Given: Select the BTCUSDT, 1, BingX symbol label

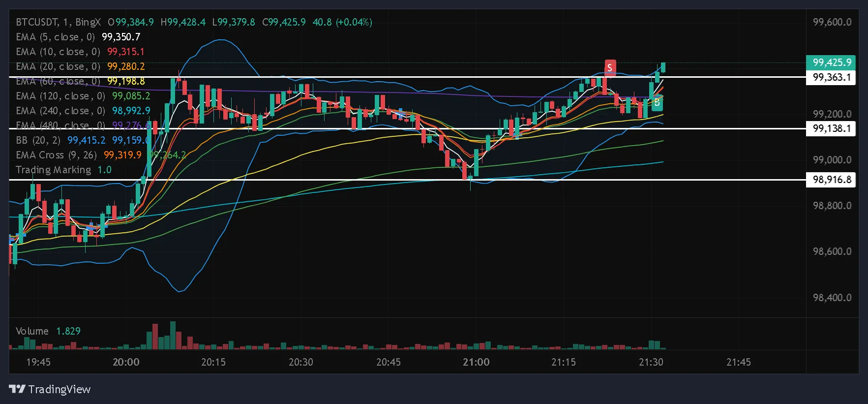Looking at the screenshot, I should (58, 22).
